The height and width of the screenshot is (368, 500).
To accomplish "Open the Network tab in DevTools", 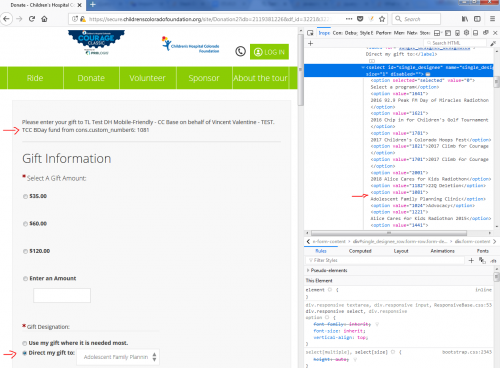I will (x=412, y=33).
